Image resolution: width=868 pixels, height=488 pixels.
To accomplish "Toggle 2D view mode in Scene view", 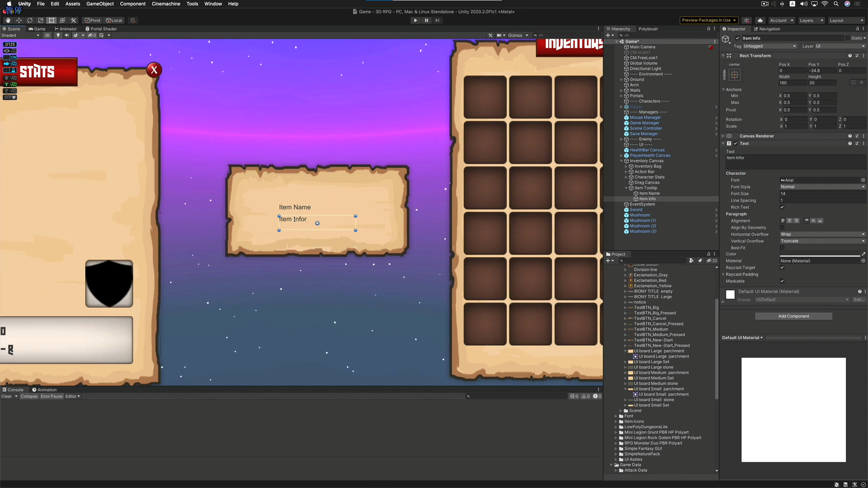I will tap(47, 35).
